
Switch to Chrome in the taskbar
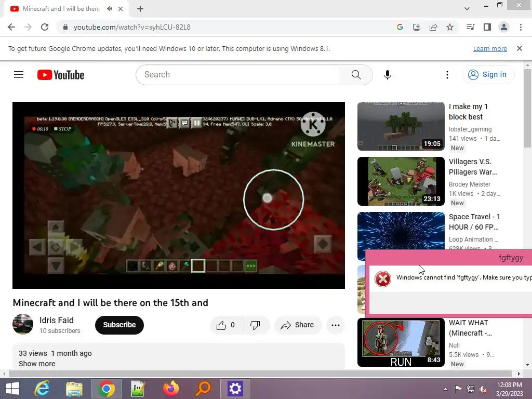click(x=106, y=389)
